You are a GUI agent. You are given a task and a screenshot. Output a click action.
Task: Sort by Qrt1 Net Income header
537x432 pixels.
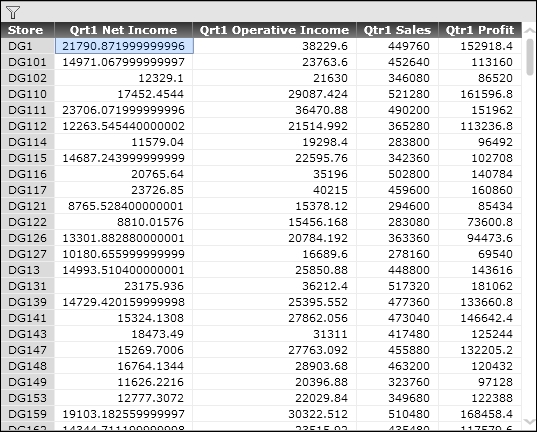coord(123,30)
